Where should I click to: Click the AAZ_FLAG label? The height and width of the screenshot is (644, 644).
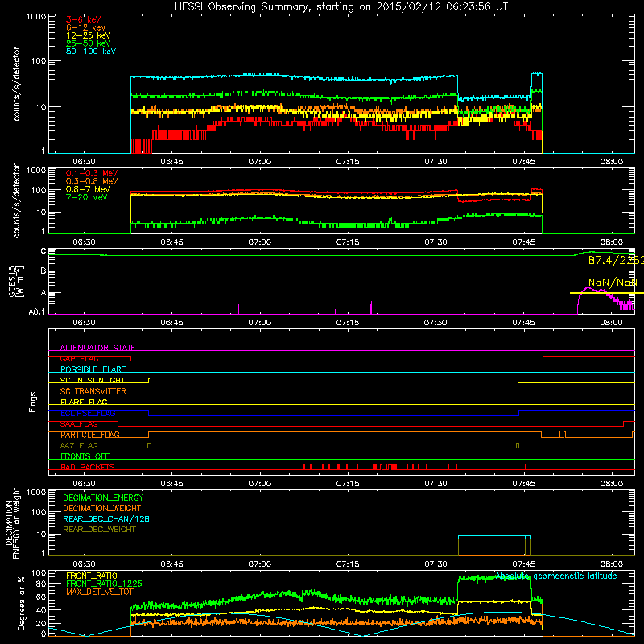[79, 445]
